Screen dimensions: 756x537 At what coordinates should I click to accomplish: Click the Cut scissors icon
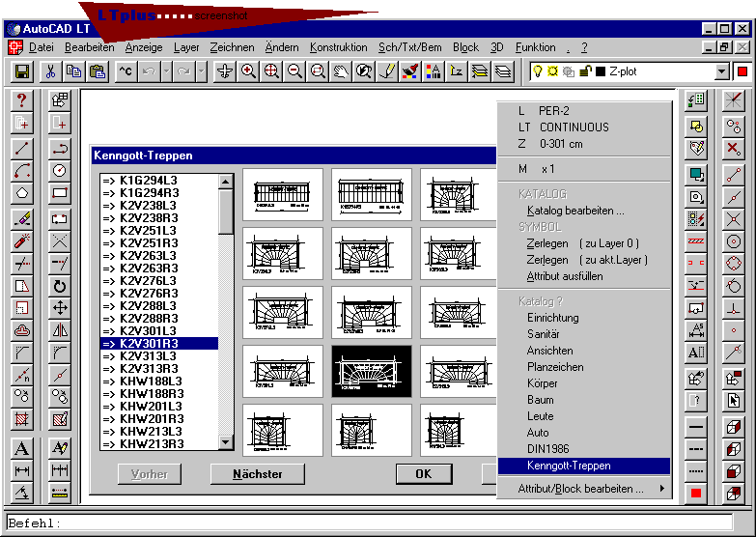(50, 71)
